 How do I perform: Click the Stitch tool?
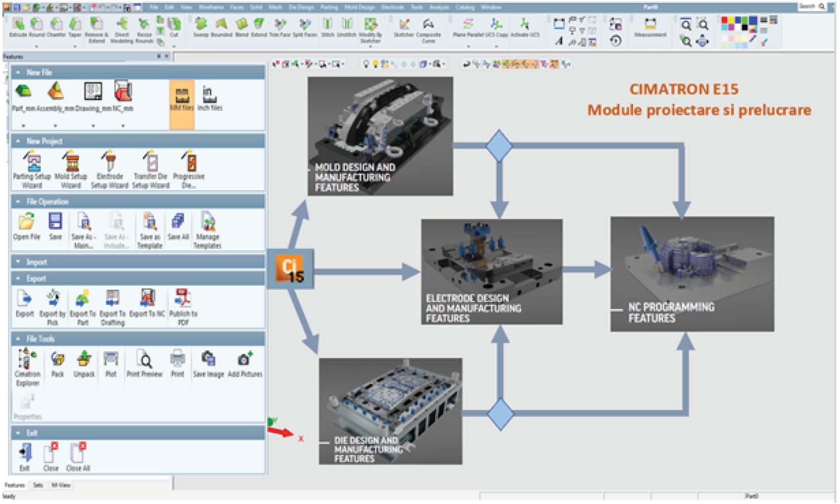coord(328,27)
